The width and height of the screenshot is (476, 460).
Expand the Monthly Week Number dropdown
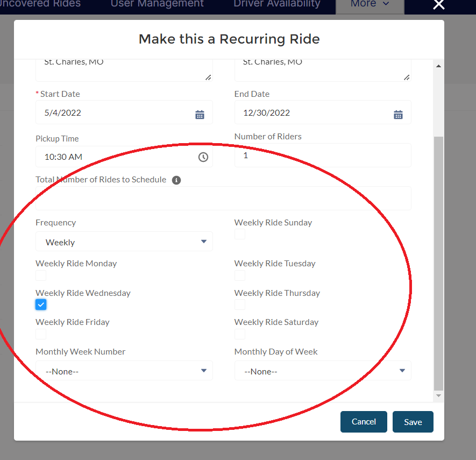click(x=124, y=371)
